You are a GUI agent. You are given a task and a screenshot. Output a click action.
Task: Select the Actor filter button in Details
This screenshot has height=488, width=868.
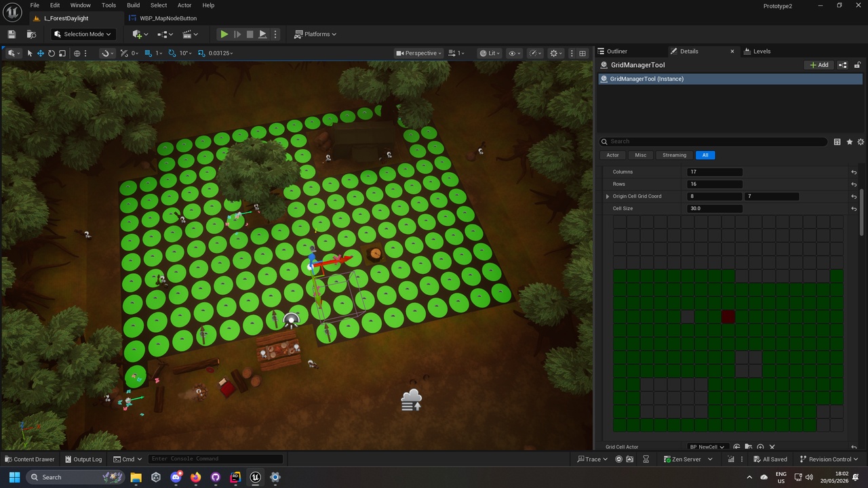tap(612, 155)
